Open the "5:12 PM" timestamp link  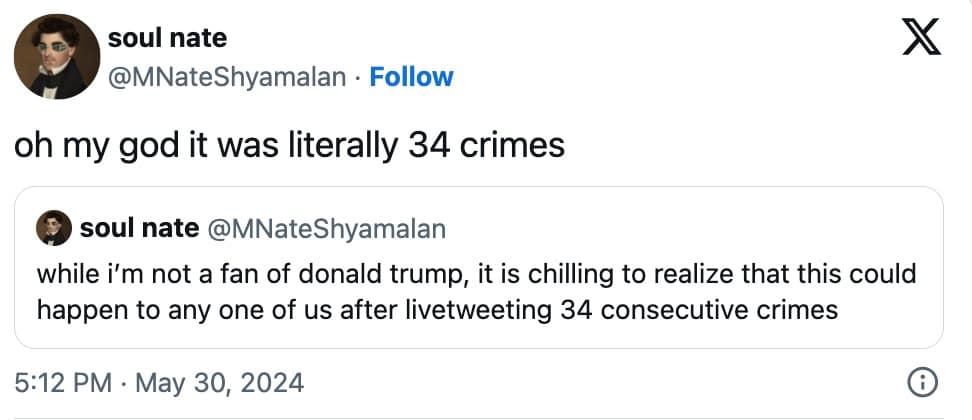click(x=59, y=382)
